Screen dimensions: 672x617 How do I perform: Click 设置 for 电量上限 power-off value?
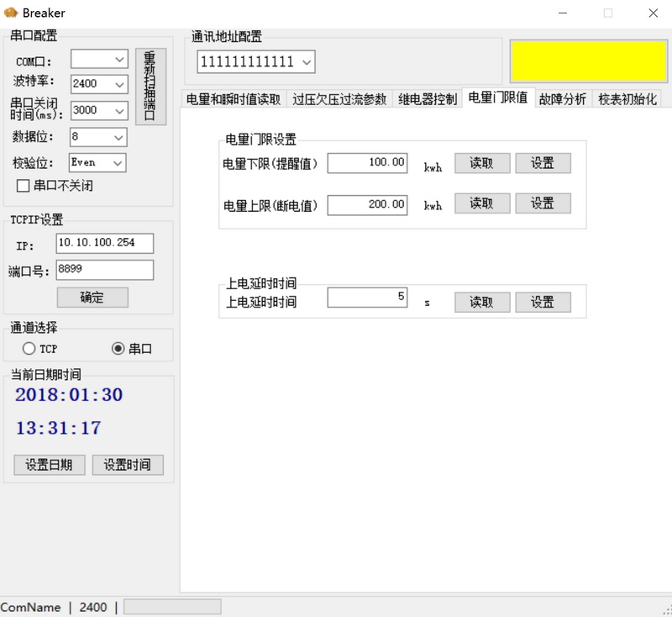(x=543, y=203)
